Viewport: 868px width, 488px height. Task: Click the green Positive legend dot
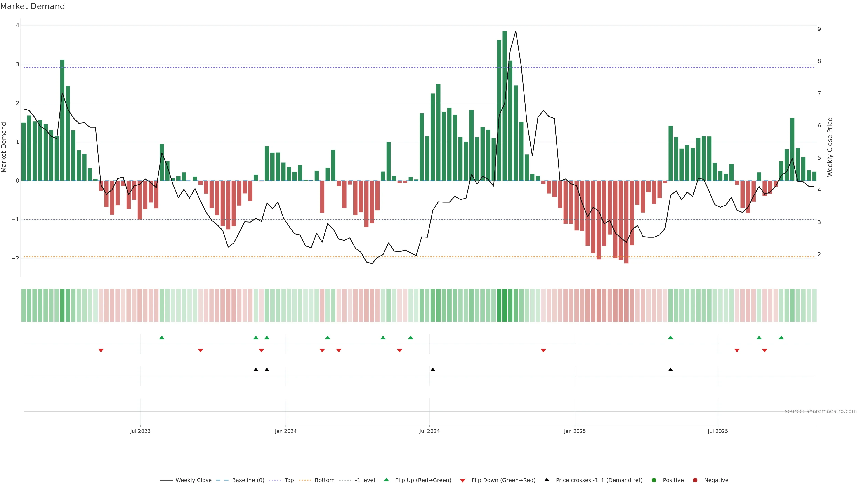click(x=654, y=480)
